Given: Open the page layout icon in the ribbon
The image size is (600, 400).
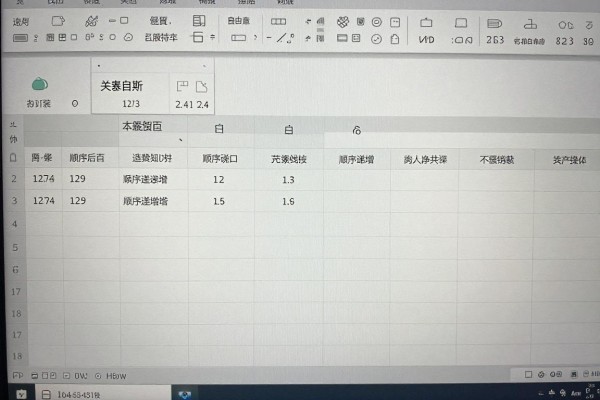Looking at the screenshot, I should 199,21.
